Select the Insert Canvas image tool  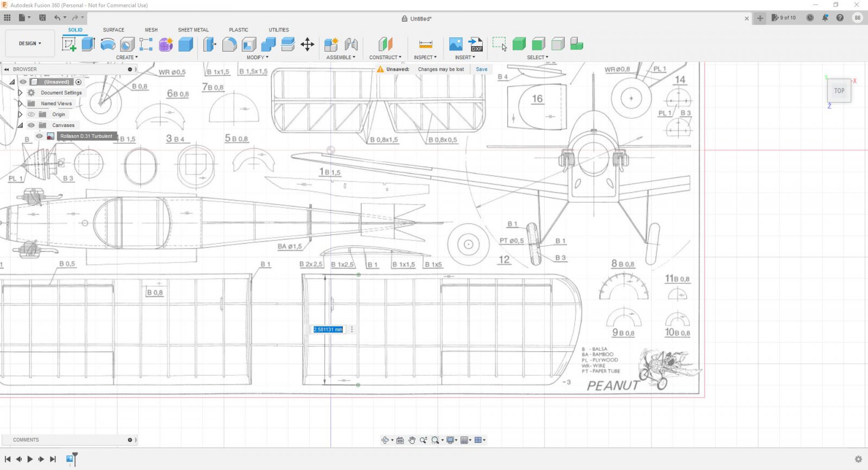(x=456, y=44)
